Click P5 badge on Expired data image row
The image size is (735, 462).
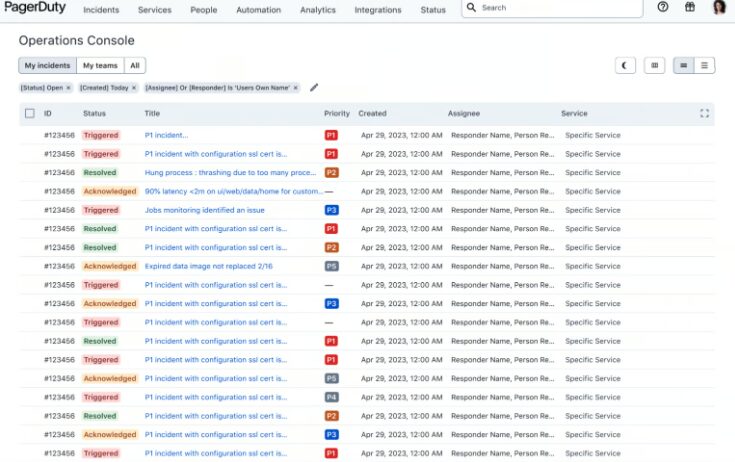(331, 266)
